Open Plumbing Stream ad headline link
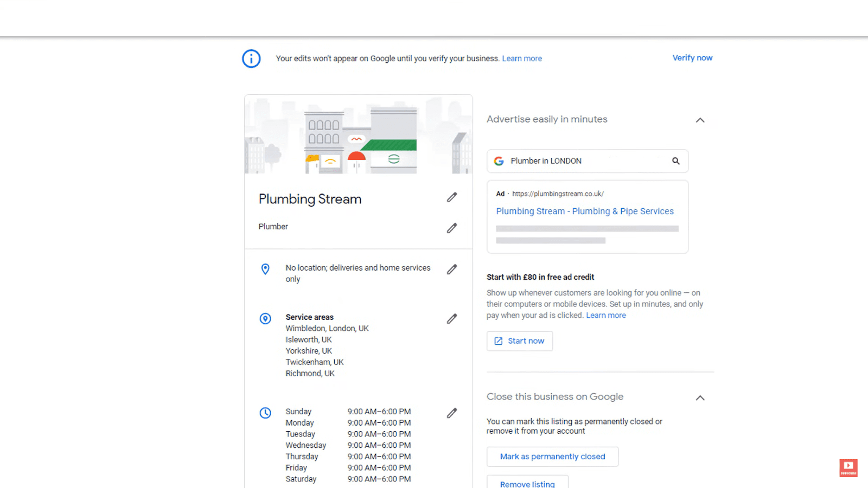868x488 pixels. 585,211
